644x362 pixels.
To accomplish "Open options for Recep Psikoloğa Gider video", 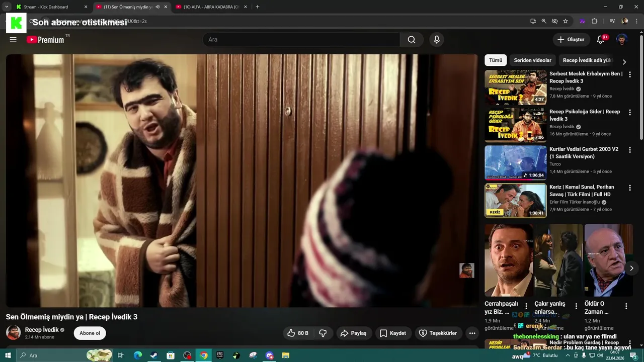I will (629, 112).
